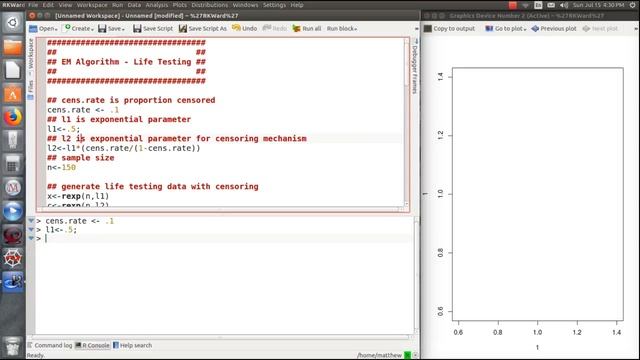Open the Run menu
Image resolution: width=640 pixels, height=360 pixels.
pos(118,5)
